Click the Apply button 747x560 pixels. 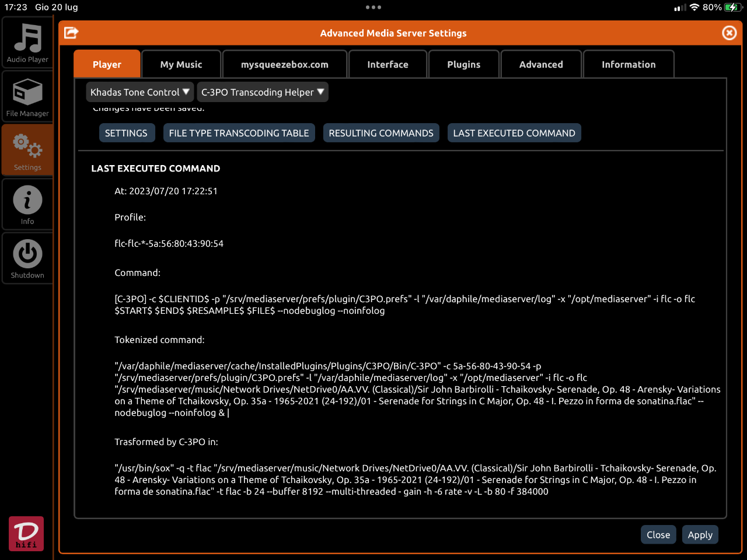pos(700,534)
